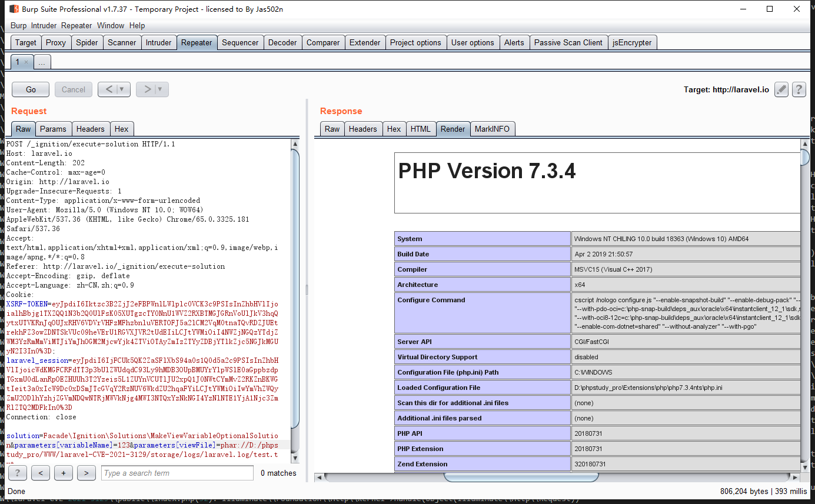This screenshot has height=504, width=815.
Task: Open the Passive Scan Client tab
Action: [x=568, y=42]
